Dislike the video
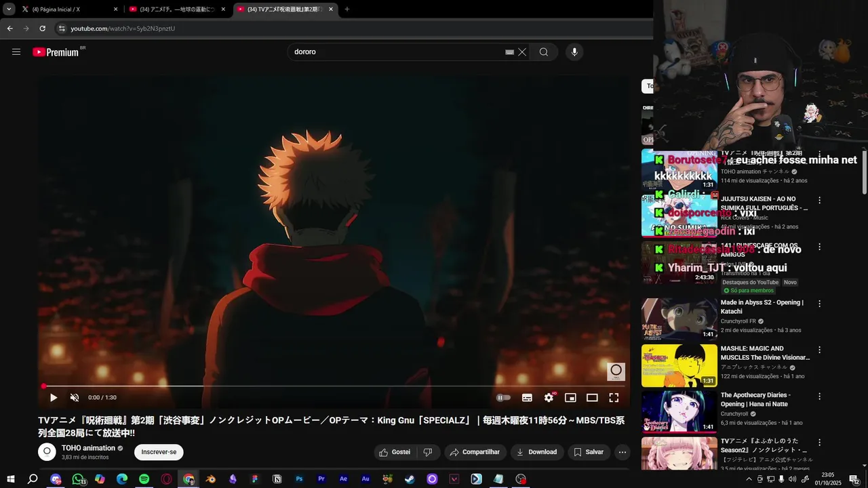The image size is (868, 488). [428, 452]
